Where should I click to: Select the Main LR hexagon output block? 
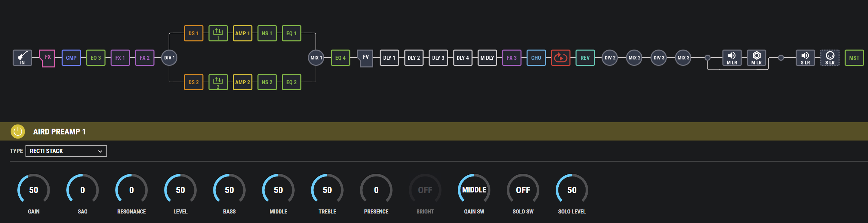click(x=756, y=58)
